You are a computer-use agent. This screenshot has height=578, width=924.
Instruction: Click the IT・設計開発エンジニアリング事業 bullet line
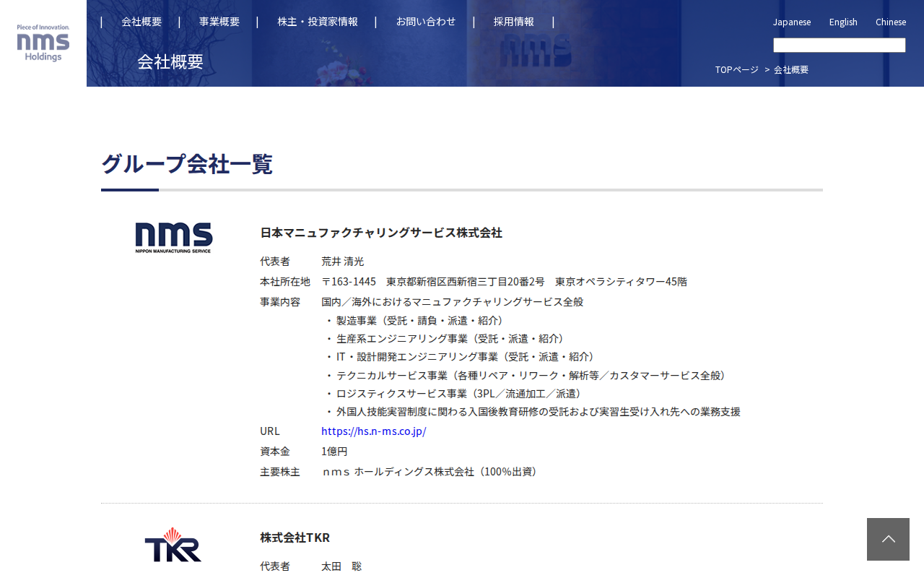[460, 357]
